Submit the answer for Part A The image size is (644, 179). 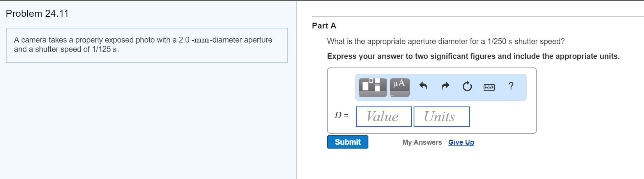click(x=347, y=142)
